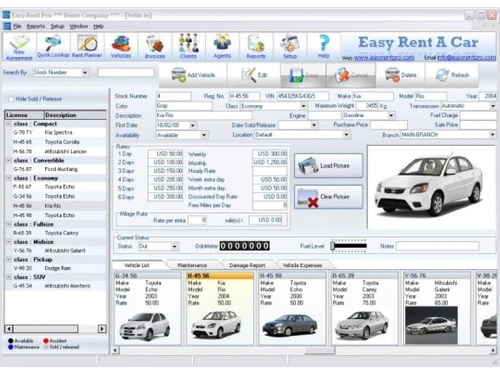Open the Setup toolbar icon
This screenshot has width=500, height=375.
(290, 47)
